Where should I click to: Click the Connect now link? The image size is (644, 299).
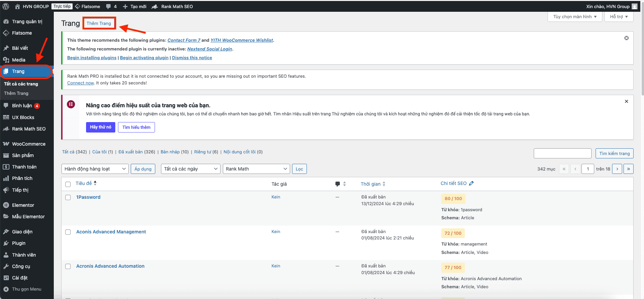coord(80,83)
